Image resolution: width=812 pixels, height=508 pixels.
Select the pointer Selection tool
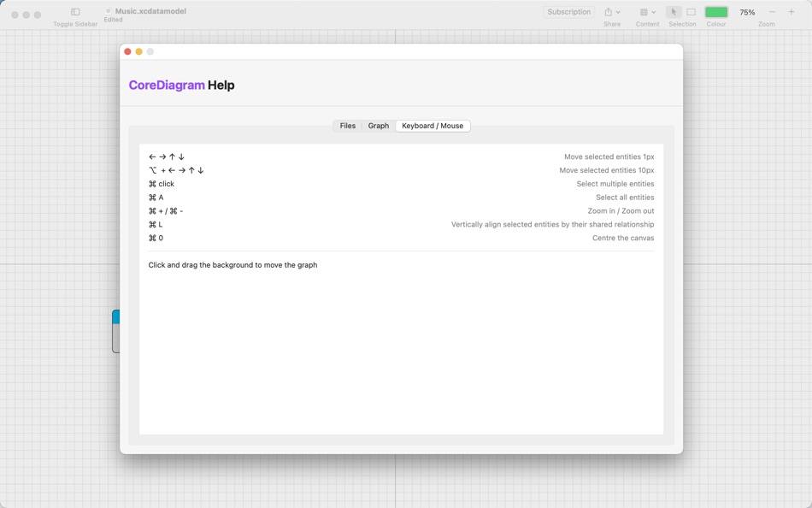point(674,12)
